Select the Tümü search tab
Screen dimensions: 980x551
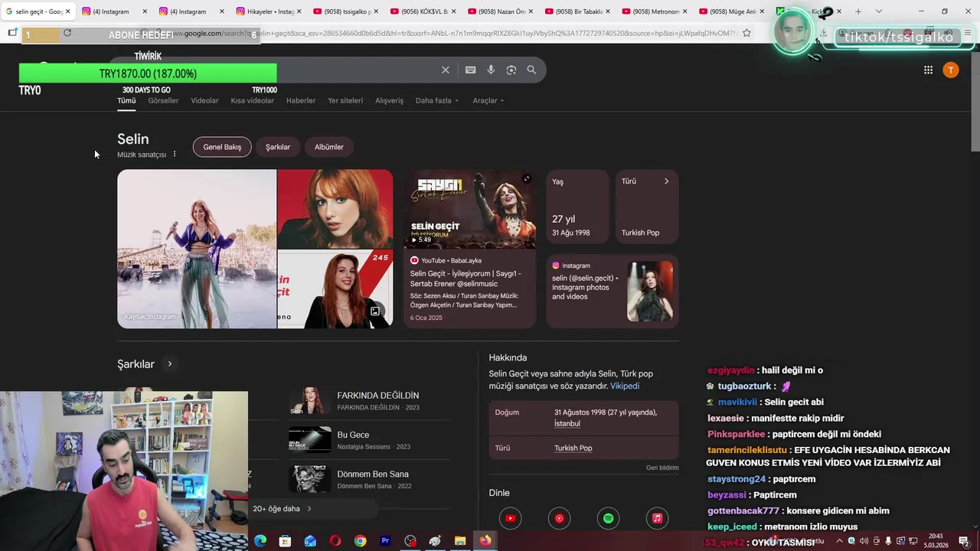pyautogui.click(x=126, y=100)
